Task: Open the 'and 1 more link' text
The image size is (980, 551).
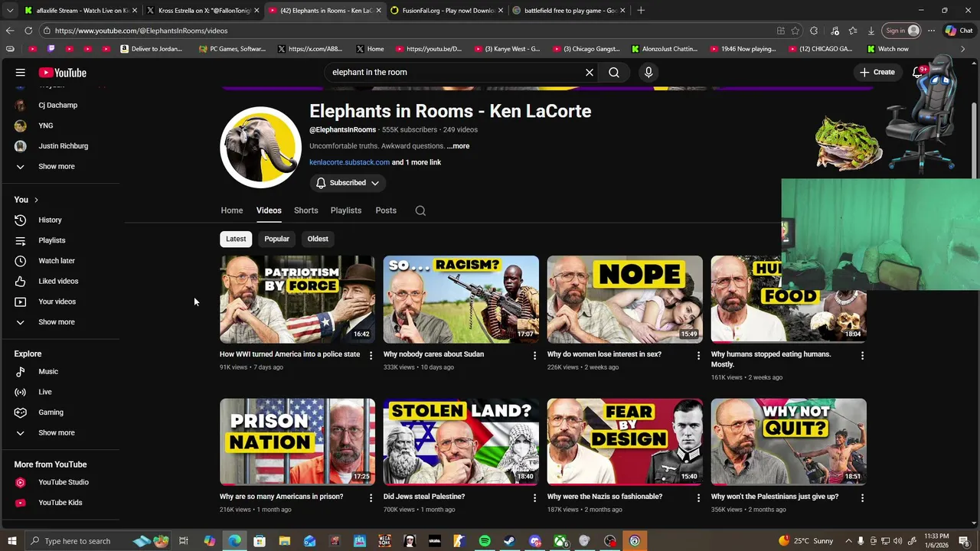Action: point(416,162)
